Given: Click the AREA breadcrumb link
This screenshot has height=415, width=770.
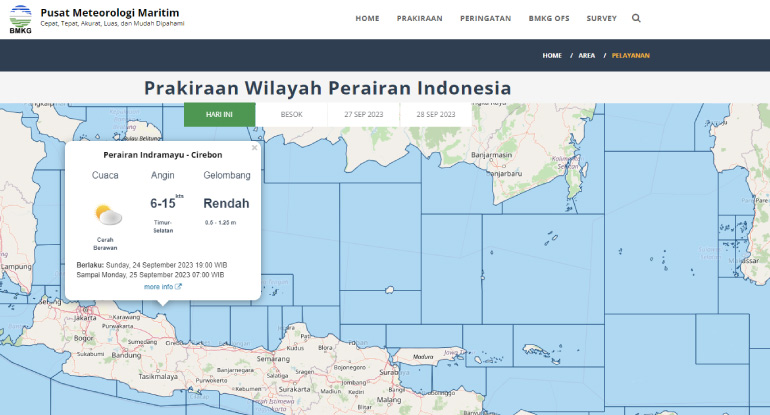Looking at the screenshot, I should (x=586, y=55).
